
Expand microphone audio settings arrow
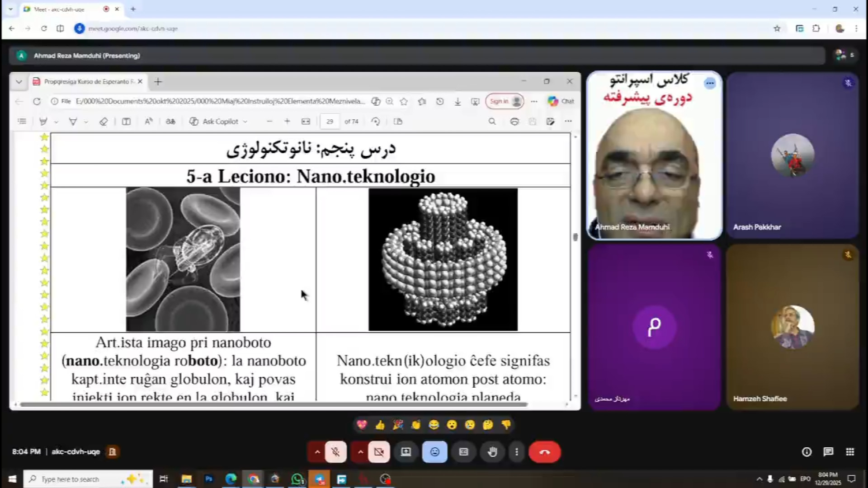317,452
